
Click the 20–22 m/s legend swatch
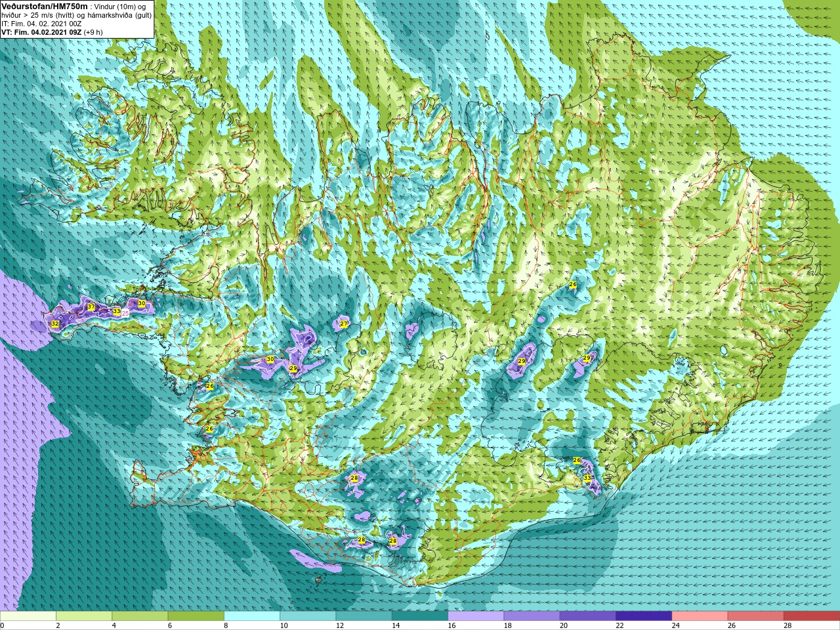pos(588,616)
